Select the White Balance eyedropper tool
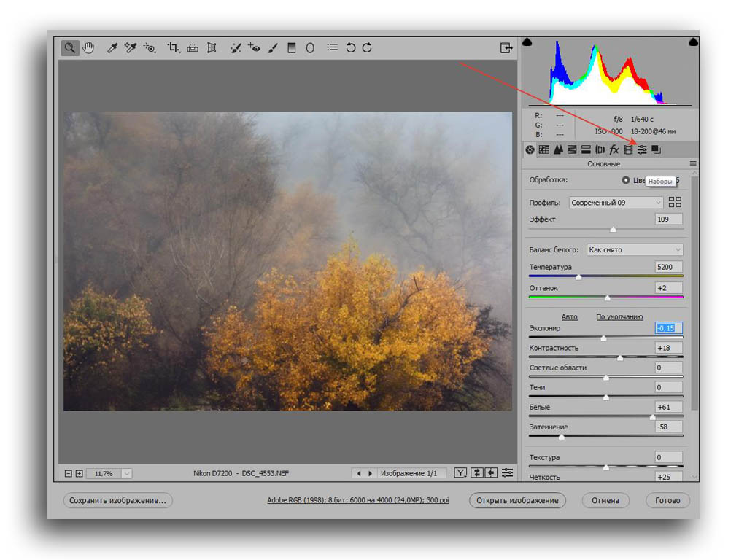 pyautogui.click(x=112, y=48)
